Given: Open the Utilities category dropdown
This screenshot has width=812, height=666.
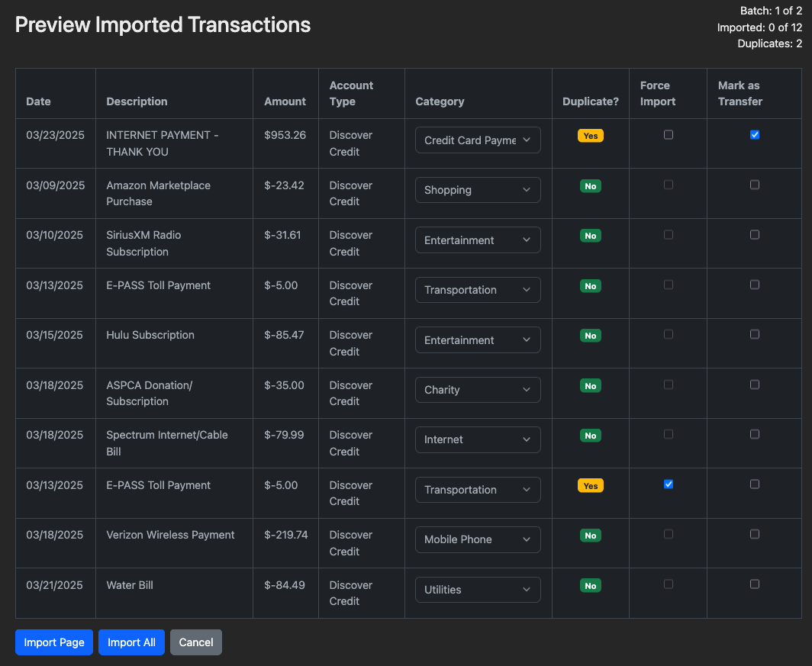Looking at the screenshot, I should [478, 590].
